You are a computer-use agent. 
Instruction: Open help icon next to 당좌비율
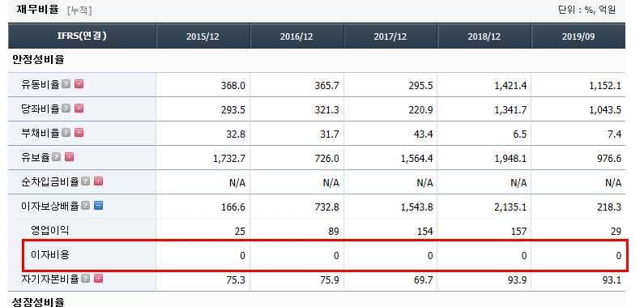point(66,109)
